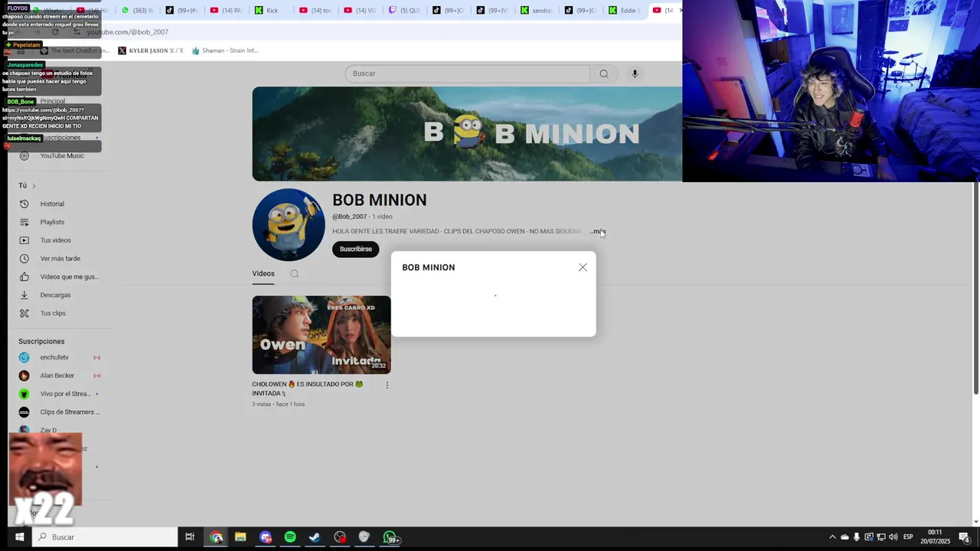Click the ESP language indicator
Screen dimensions: 980x551
[909, 537]
